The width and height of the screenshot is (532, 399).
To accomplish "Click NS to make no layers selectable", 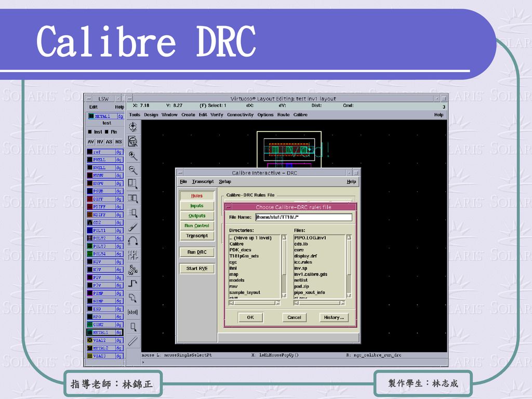I will click(118, 142).
